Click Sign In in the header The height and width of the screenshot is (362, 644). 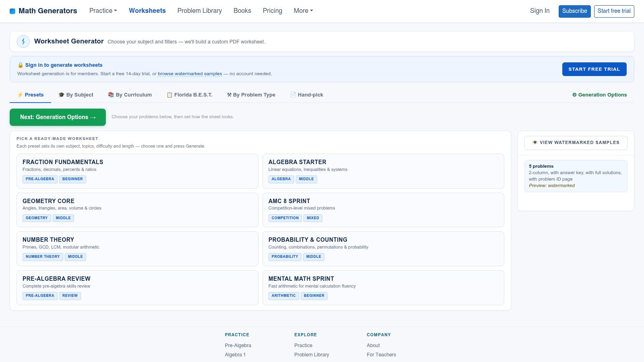[540, 11]
